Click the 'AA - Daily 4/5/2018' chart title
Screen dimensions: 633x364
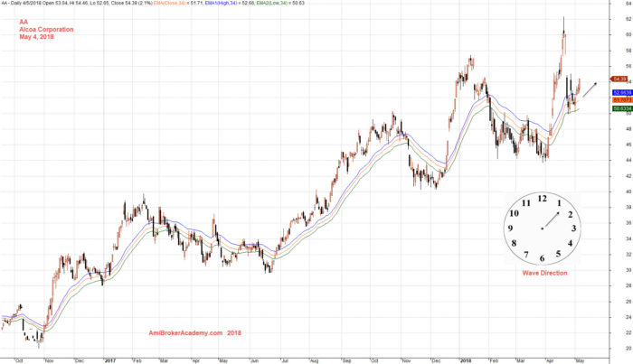click(21, 3)
